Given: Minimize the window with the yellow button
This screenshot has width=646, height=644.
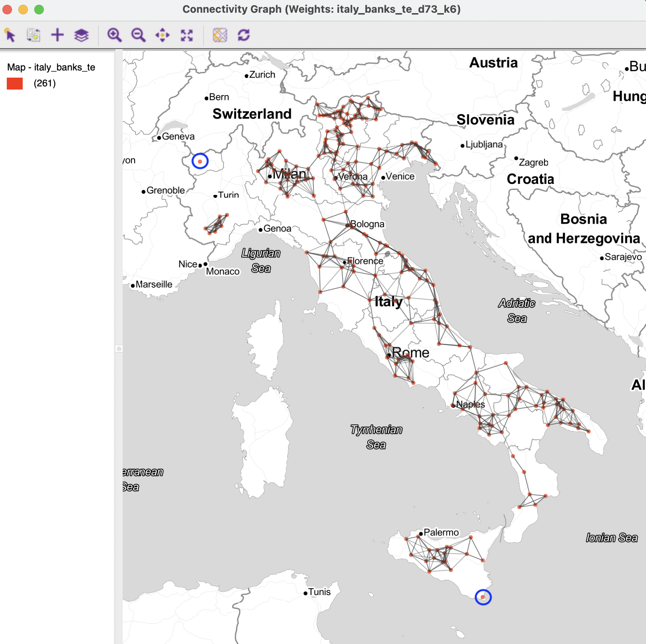Looking at the screenshot, I should 23,9.
